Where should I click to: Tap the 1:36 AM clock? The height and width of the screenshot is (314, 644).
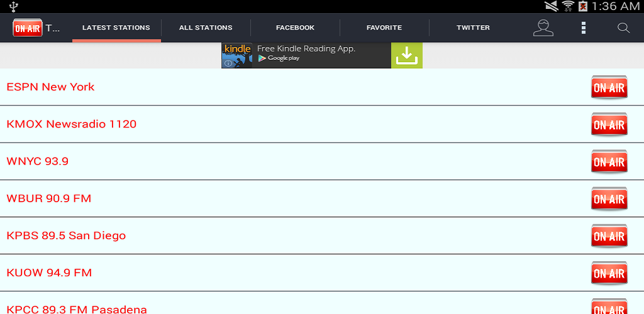point(616,6)
